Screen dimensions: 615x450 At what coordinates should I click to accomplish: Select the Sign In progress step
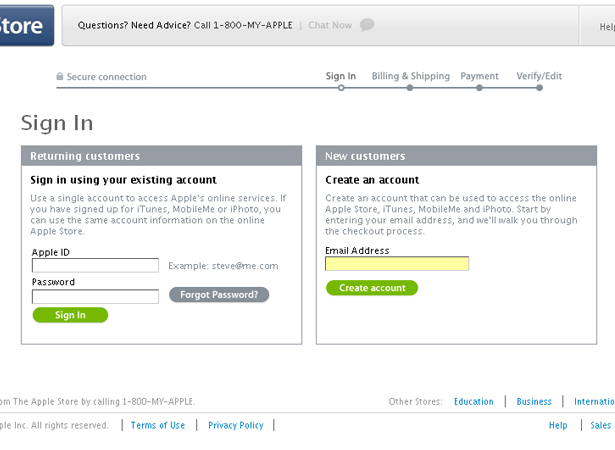click(341, 77)
